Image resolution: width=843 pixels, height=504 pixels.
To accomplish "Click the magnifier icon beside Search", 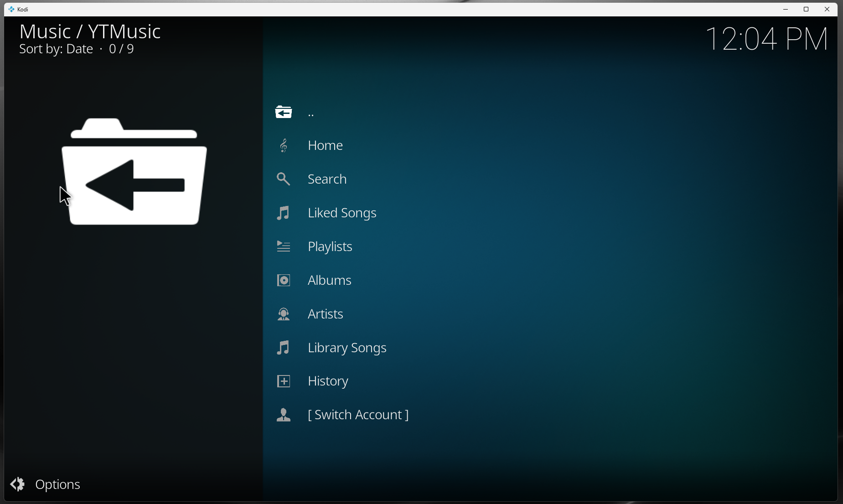I will [284, 179].
